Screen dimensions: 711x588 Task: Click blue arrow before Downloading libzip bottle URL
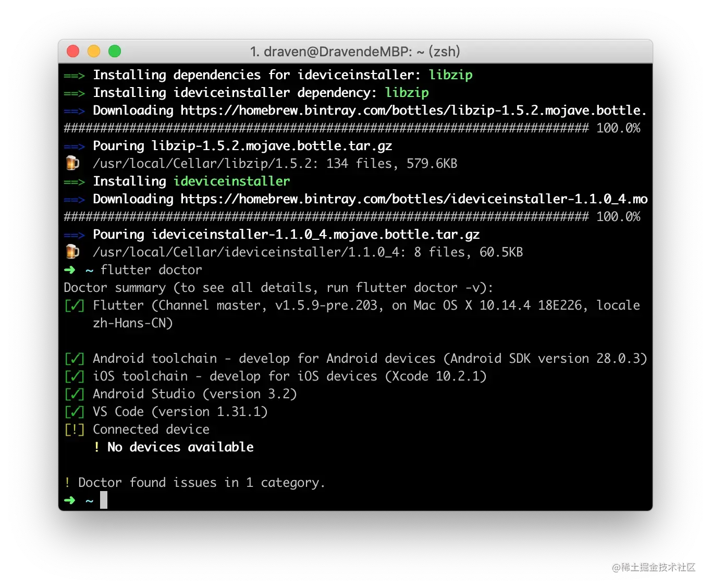pos(74,111)
